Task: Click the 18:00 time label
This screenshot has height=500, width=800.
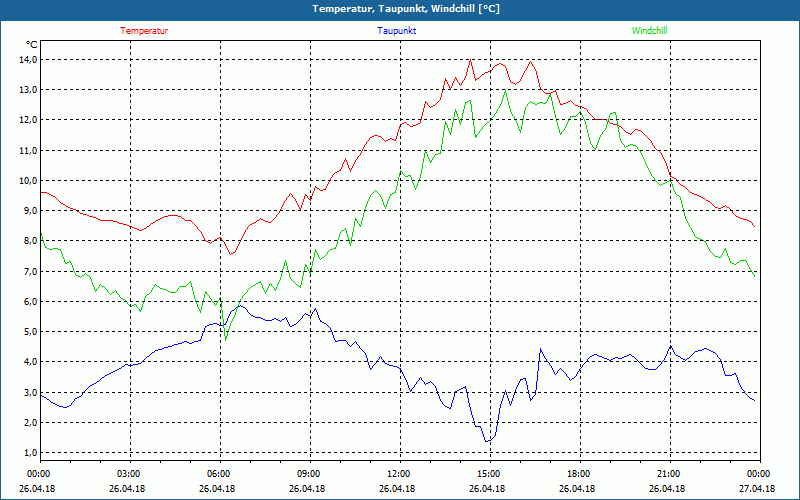Action: (x=580, y=474)
